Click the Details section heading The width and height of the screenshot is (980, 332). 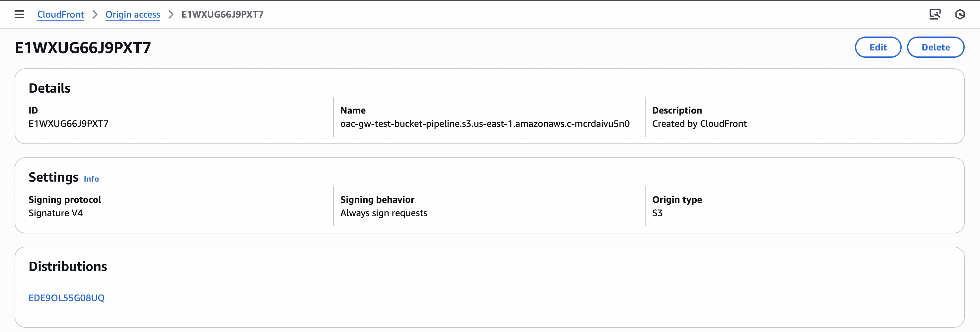click(x=49, y=88)
